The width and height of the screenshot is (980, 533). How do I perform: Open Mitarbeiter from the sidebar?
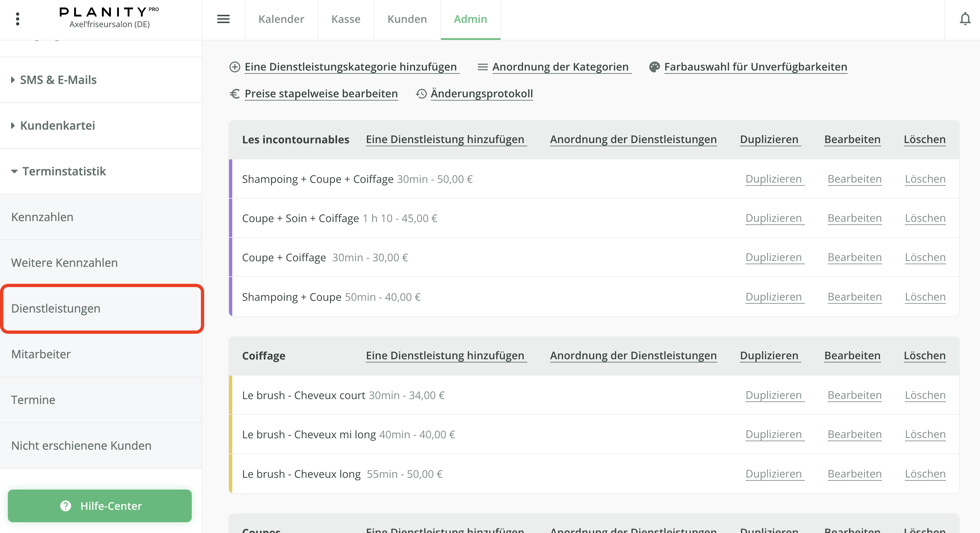click(41, 354)
